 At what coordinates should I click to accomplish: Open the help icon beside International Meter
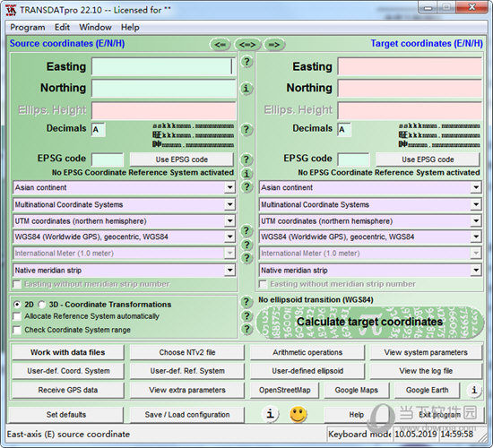(246, 258)
